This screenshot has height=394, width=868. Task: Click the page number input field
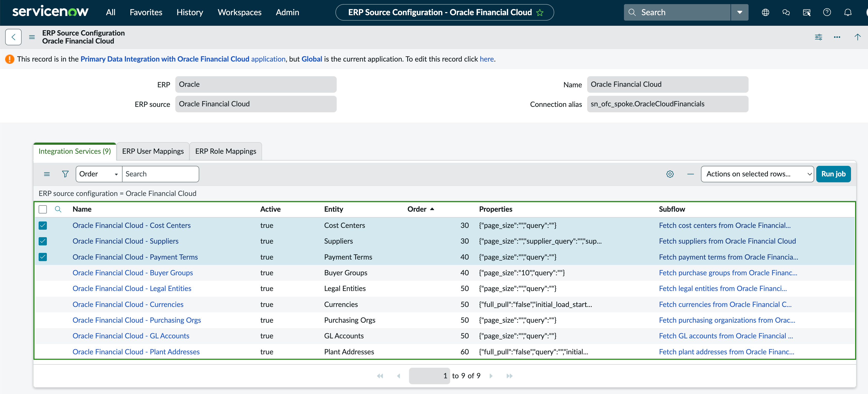[x=429, y=376]
